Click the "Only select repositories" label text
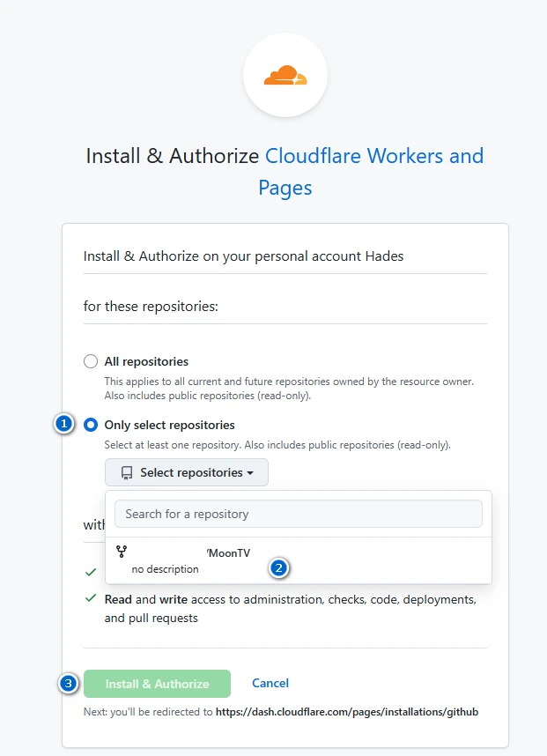This screenshot has width=547, height=756. pyautogui.click(x=169, y=425)
